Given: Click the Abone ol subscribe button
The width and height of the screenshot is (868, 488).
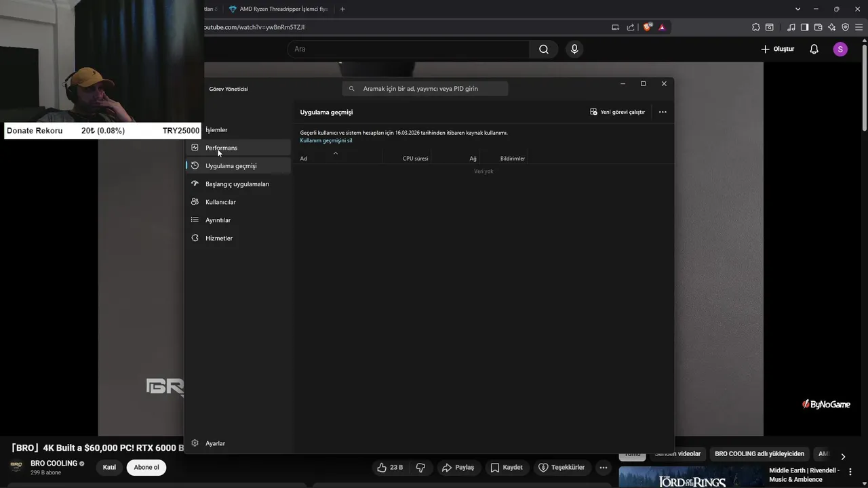Looking at the screenshot, I should [146, 468].
